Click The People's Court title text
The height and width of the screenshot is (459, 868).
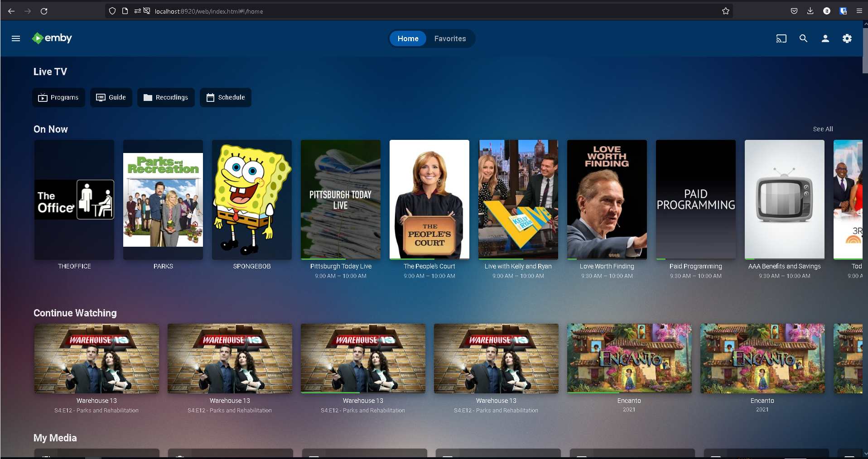(429, 266)
